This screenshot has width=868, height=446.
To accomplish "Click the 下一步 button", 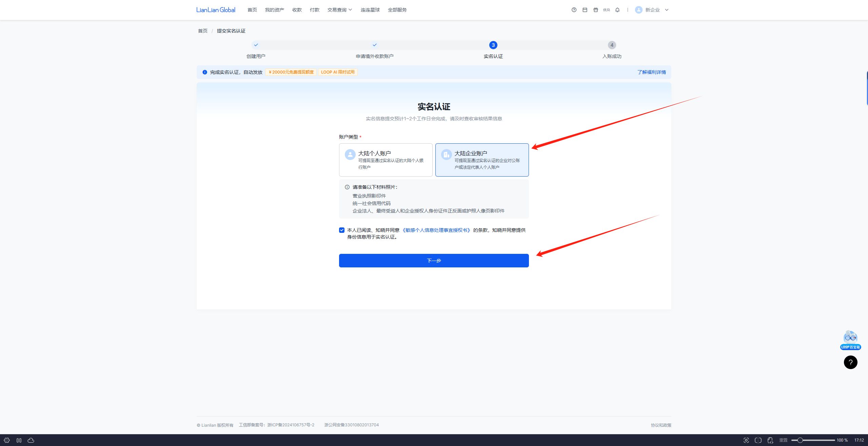I will click(x=434, y=261).
